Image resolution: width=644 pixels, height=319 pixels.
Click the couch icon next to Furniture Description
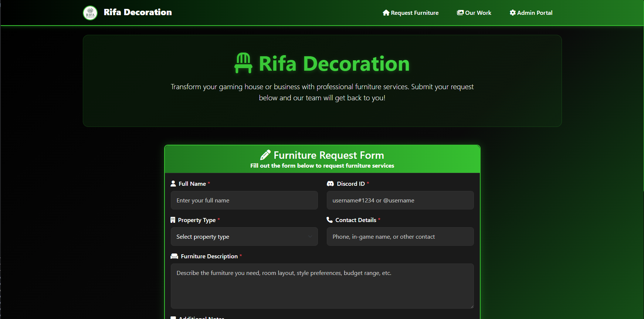(x=174, y=256)
